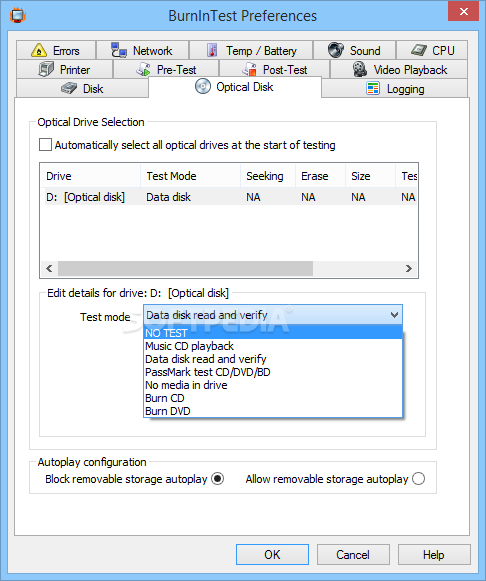Choose Burn DVD option
This screenshot has width=486, height=581.
click(273, 411)
